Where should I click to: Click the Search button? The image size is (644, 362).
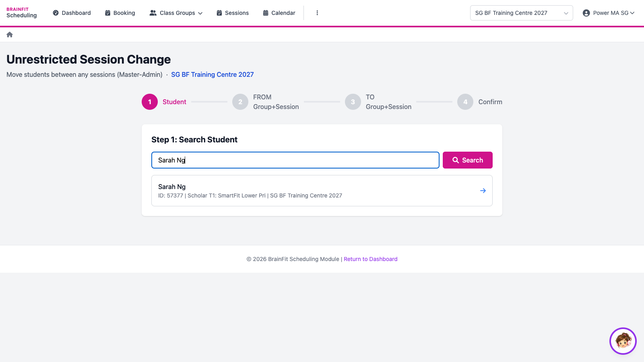[468, 160]
